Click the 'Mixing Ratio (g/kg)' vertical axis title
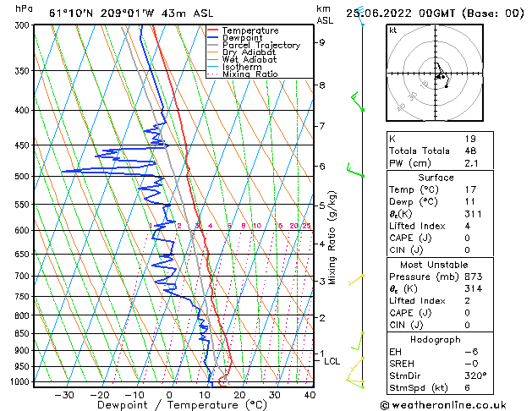The height and width of the screenshot is (411, 532). coord(332,238)
